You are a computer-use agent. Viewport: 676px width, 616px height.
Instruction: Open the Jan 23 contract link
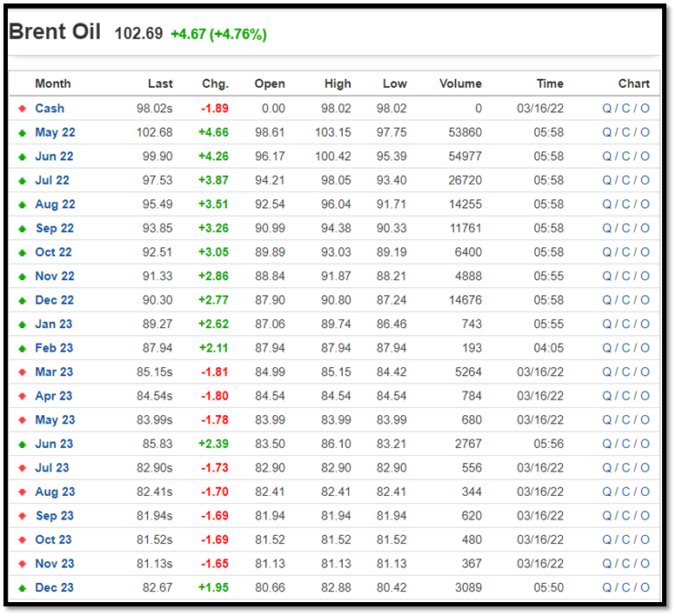point(54,324)
